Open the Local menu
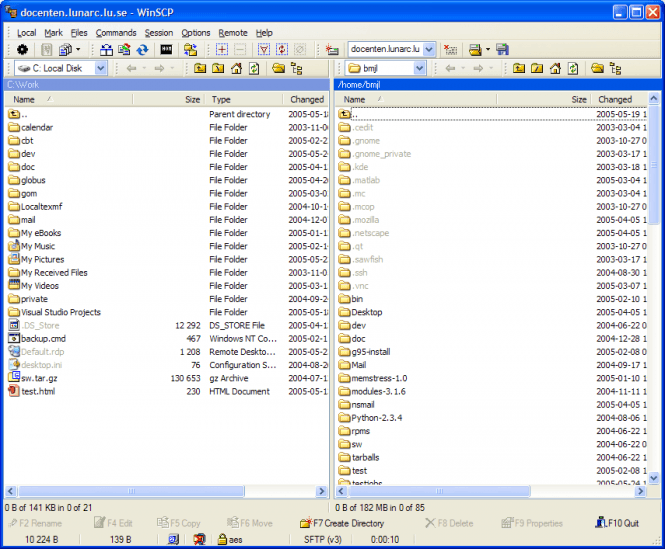665x549 pixels. (x=26, y=33)
